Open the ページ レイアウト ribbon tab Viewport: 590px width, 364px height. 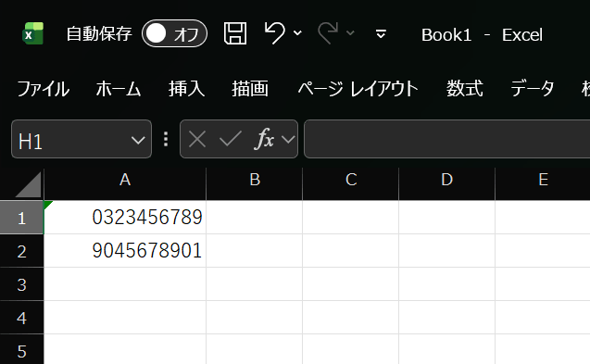click(358, 89)
